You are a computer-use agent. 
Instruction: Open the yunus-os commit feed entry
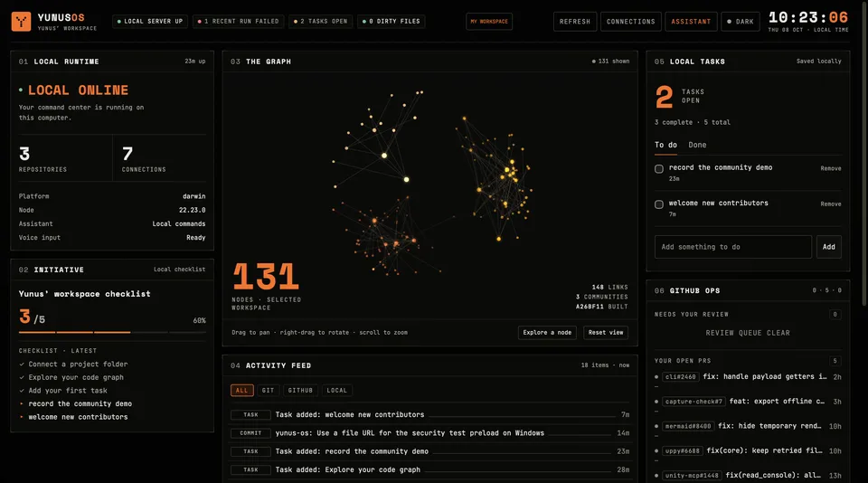(430, 433)
